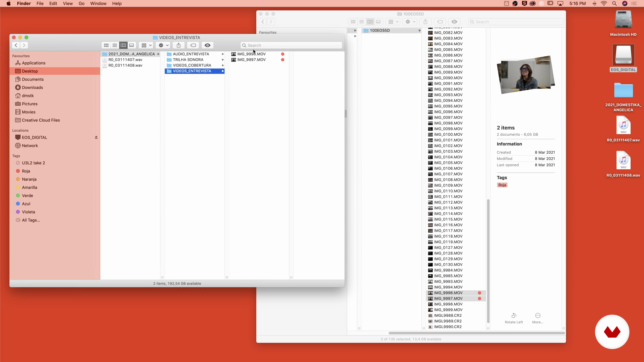Select Violeta tag in sidebar
644x362 pixels.
55,212
